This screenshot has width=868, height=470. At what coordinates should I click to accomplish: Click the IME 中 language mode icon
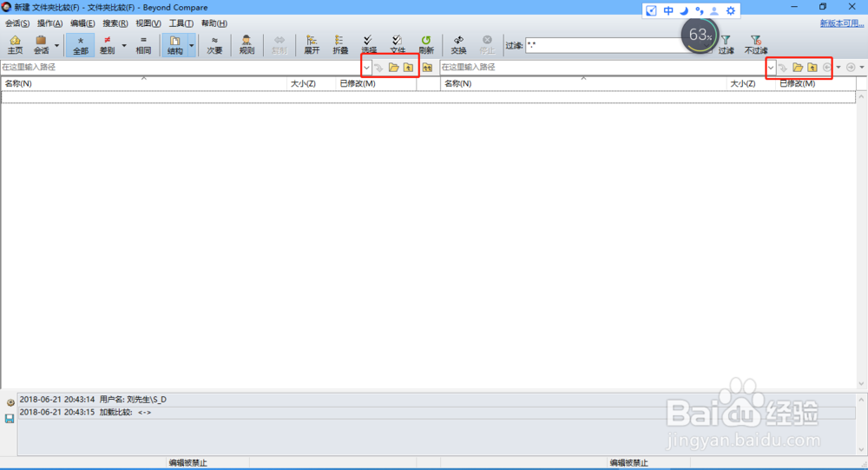pyautogui.click(x=668, y=10)
